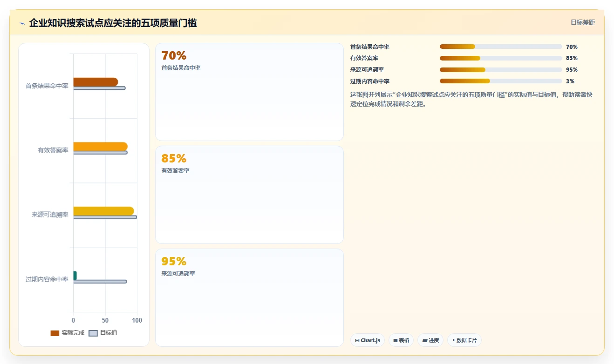Click the 70% 首条结果命中率 data card
The image size is (614, 364).
point(249,92)
